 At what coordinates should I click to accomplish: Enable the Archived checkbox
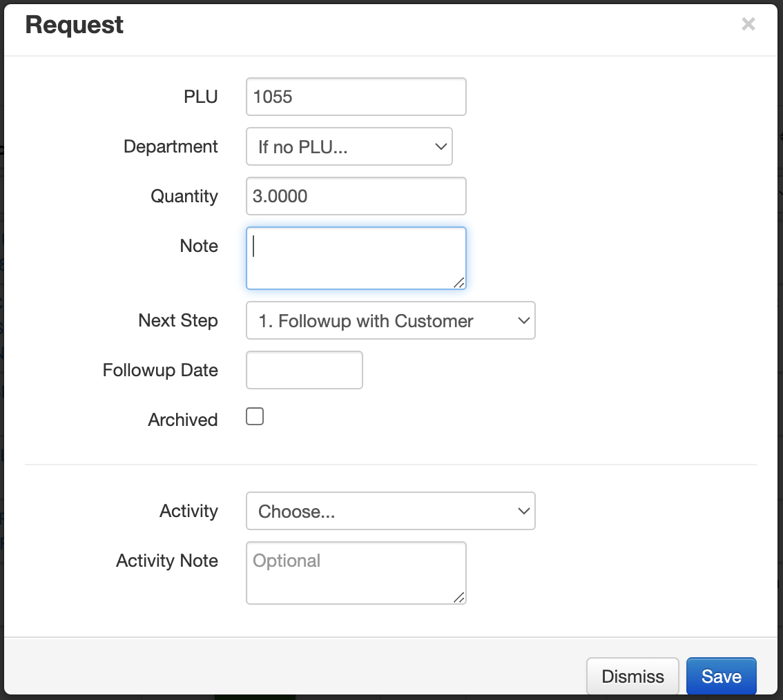click(x=255, y=416)
